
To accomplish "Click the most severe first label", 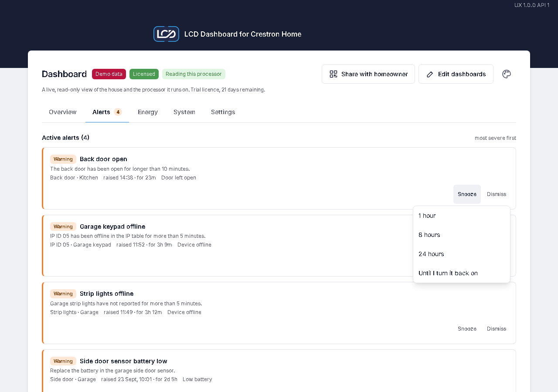I will 495,138.
